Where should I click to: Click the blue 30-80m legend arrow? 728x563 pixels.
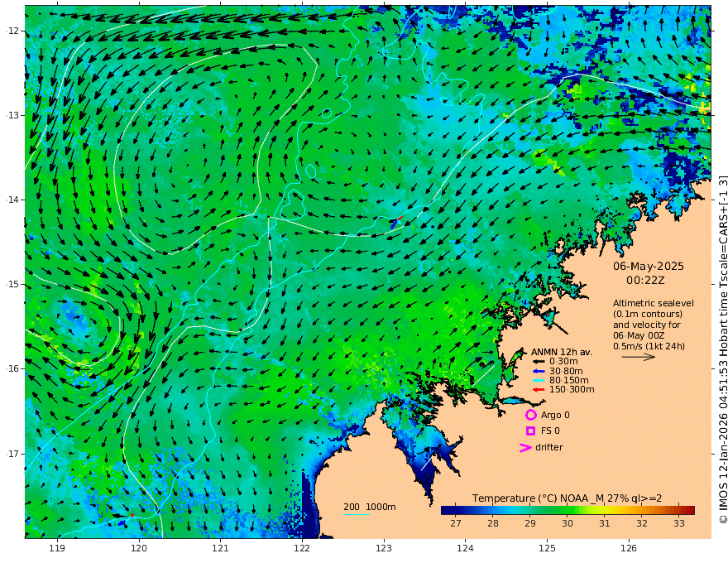tap(539, 371)
